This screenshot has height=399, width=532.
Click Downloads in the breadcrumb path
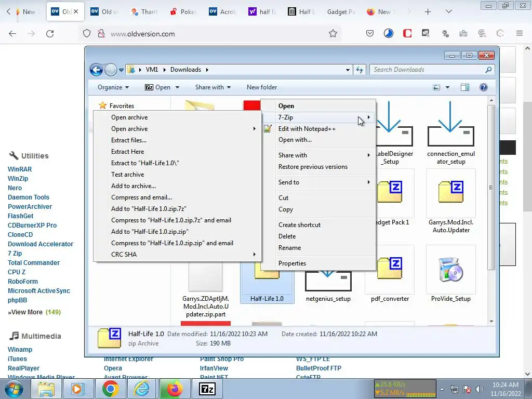[185, 70]
